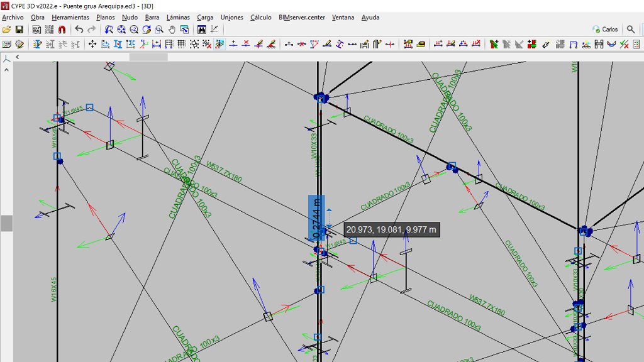The width and height of the screenshot is (644, 362).
Task: Open the Ayuda menu
Action: (370, 17)
